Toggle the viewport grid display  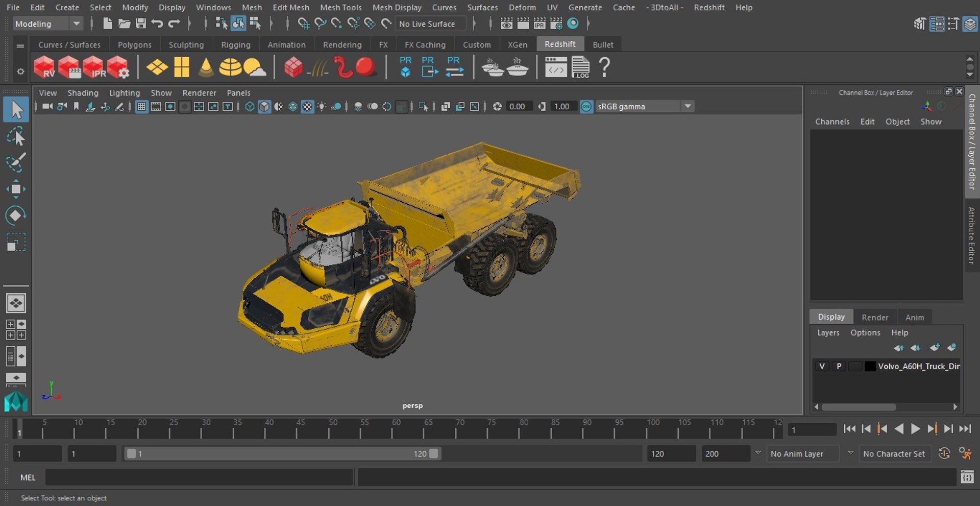[141, 106]
